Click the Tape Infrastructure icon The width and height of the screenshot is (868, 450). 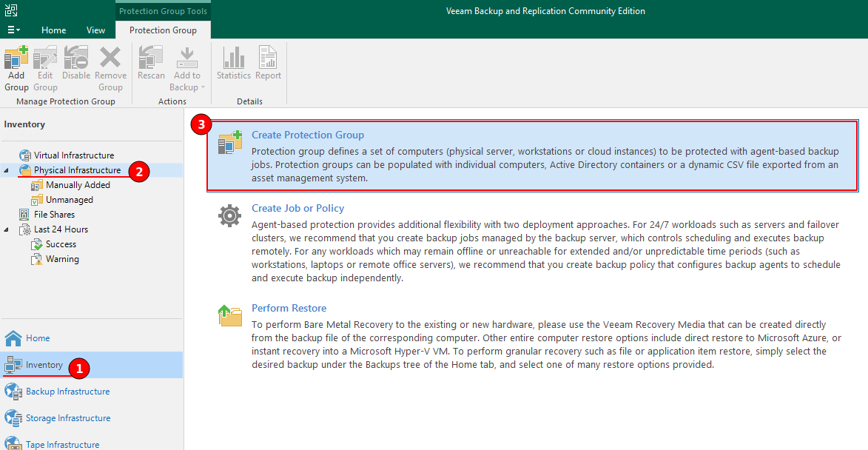coord(13,443)
